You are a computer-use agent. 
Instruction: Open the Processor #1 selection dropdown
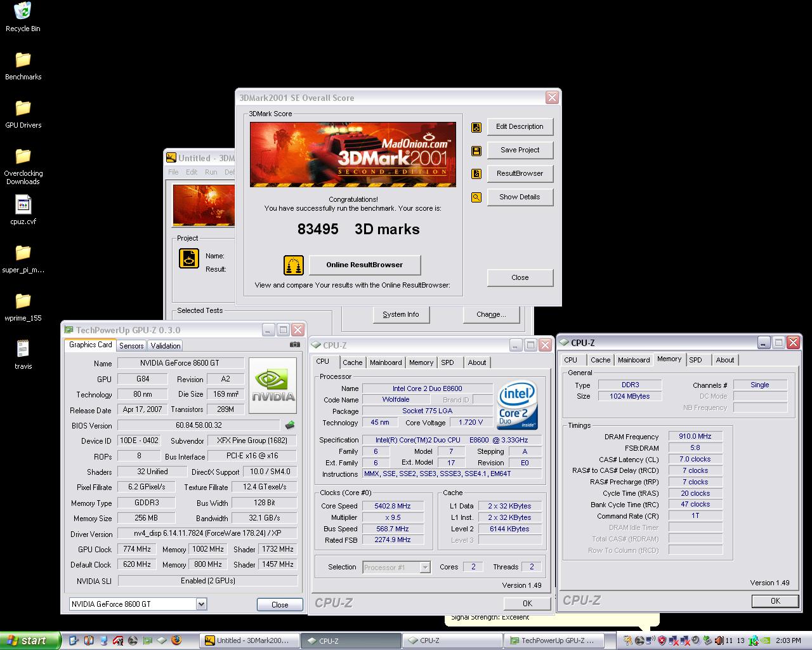(x=425, y=567)
